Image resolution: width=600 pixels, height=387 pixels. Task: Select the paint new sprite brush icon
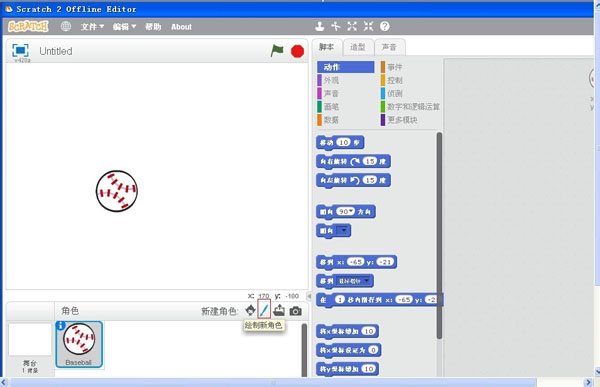point(264,309)
